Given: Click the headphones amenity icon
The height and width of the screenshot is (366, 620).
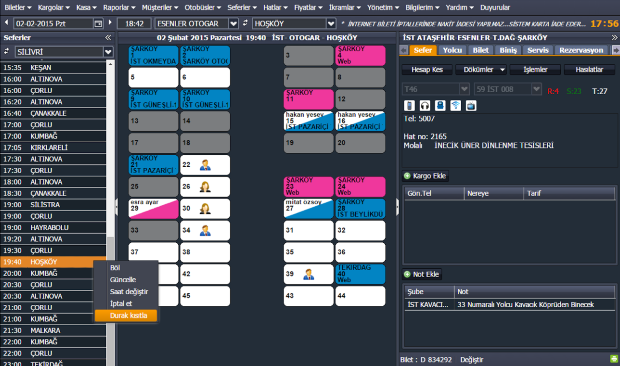Looking at the screenshot, I should coord(425,105).
